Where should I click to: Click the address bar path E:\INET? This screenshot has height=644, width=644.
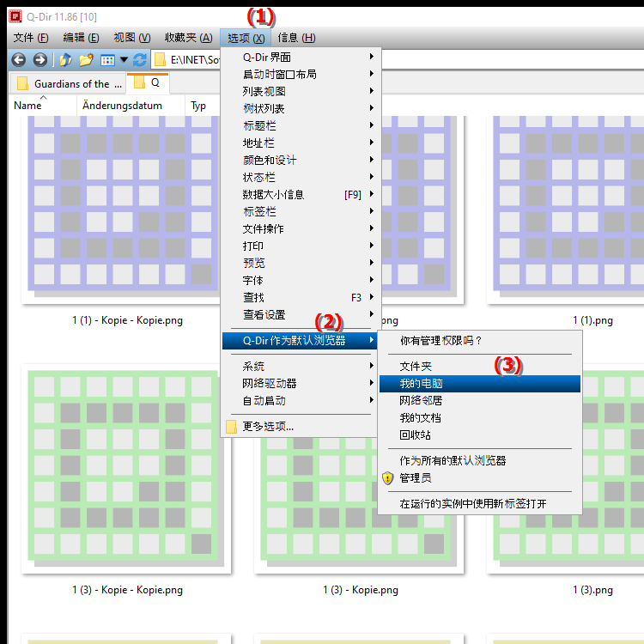coord(195,60)
